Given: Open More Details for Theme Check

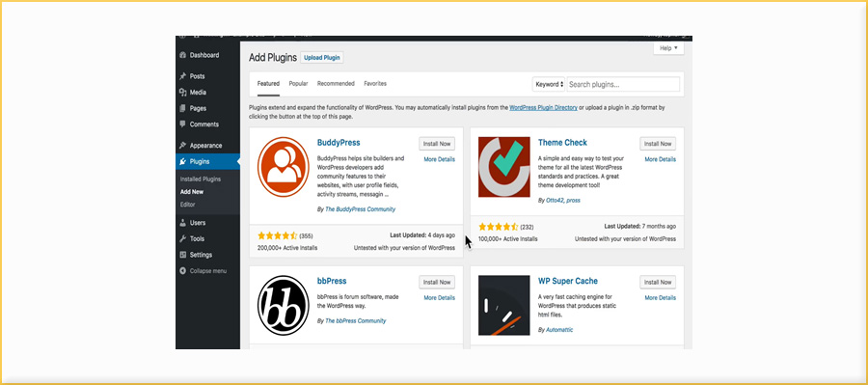Looking at the screenshot, I should coord(661,159).
